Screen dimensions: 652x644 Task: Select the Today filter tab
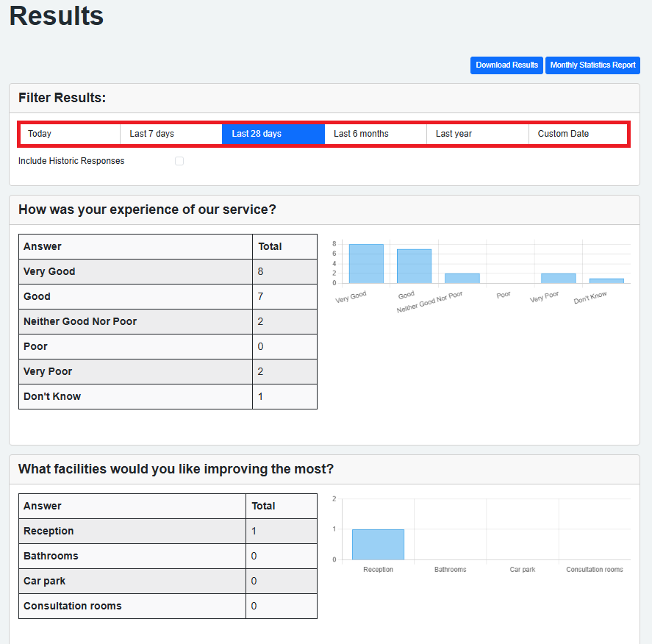(70, 134)
